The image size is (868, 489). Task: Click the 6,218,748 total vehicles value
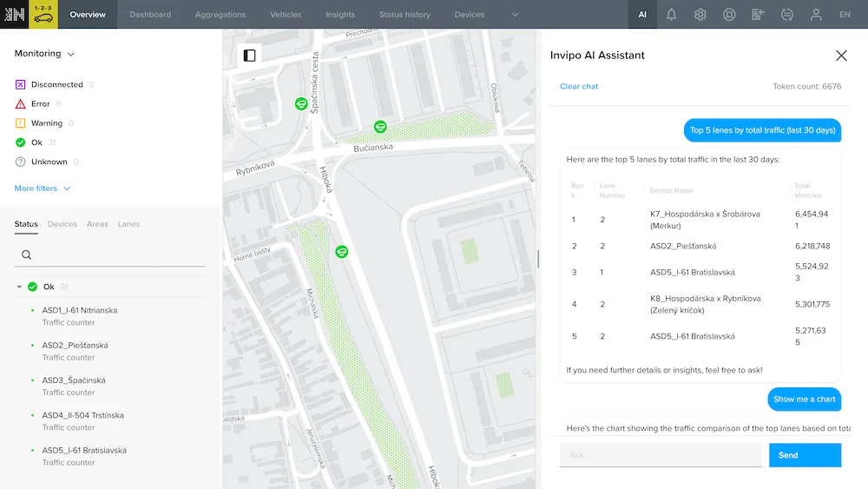812,246
